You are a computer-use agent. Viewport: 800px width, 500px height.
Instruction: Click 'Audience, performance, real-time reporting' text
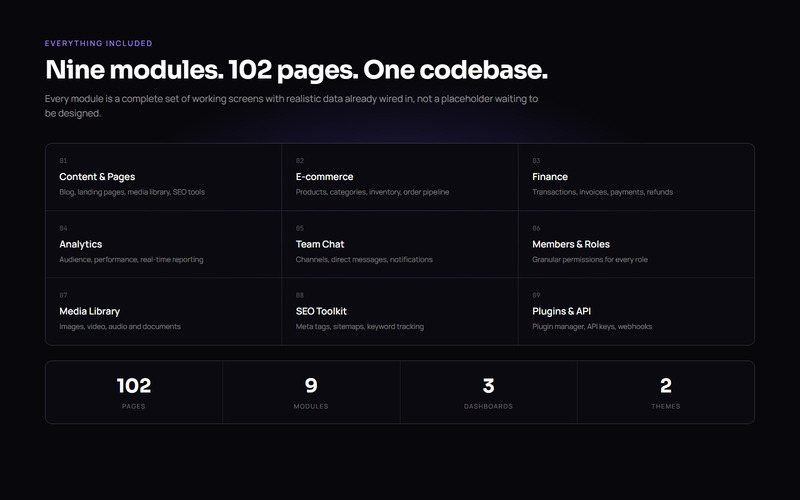(x=131, y=260)
